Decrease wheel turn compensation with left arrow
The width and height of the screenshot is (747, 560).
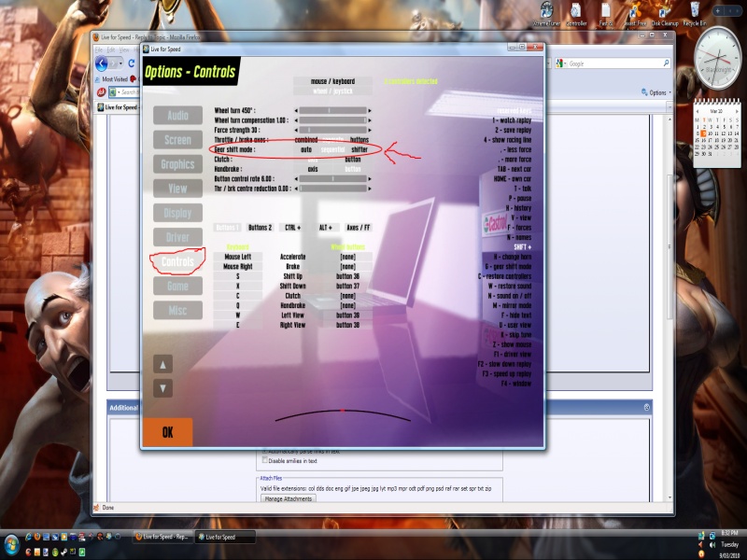296,120
